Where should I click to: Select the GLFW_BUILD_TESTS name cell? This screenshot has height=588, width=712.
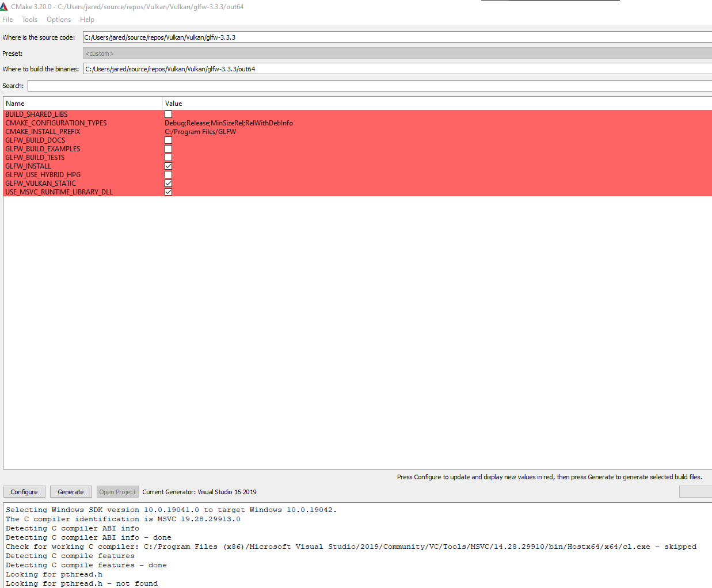pyautogui.click(x=35, y=158)
